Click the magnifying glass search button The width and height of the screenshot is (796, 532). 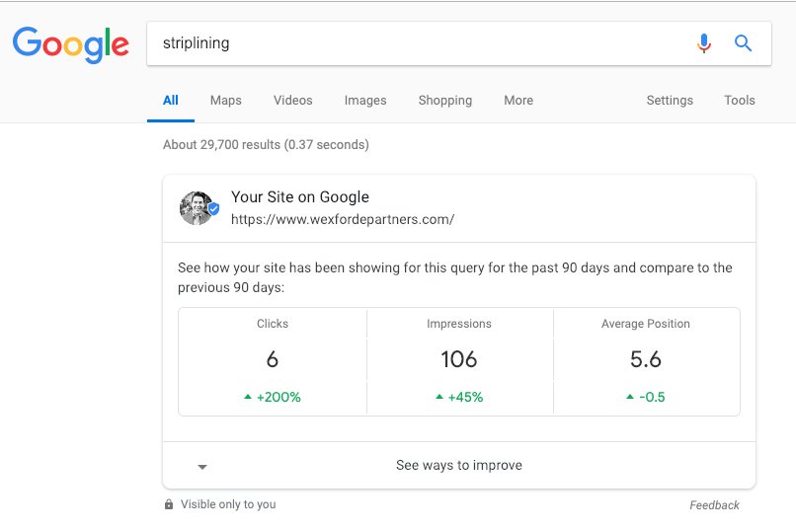point(743,43)
